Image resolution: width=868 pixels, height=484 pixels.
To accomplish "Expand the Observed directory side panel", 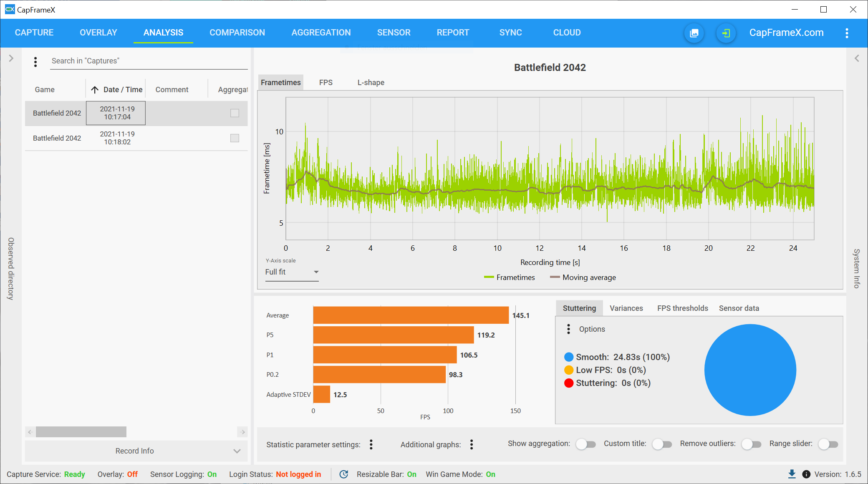I will [x=11, y=58].
